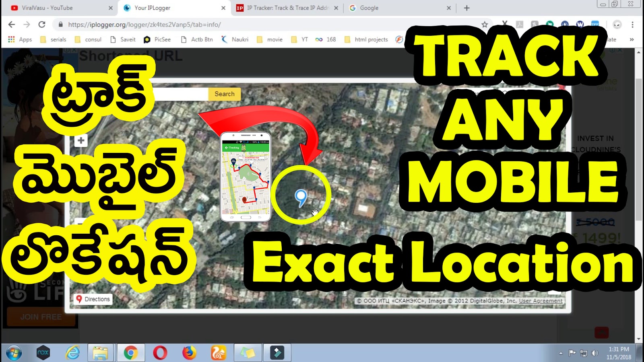Image resolution: width=644 pixels, height=362 pixels.
Task: Expand the hidden bookmarks chevron
Action: point(631,39)
